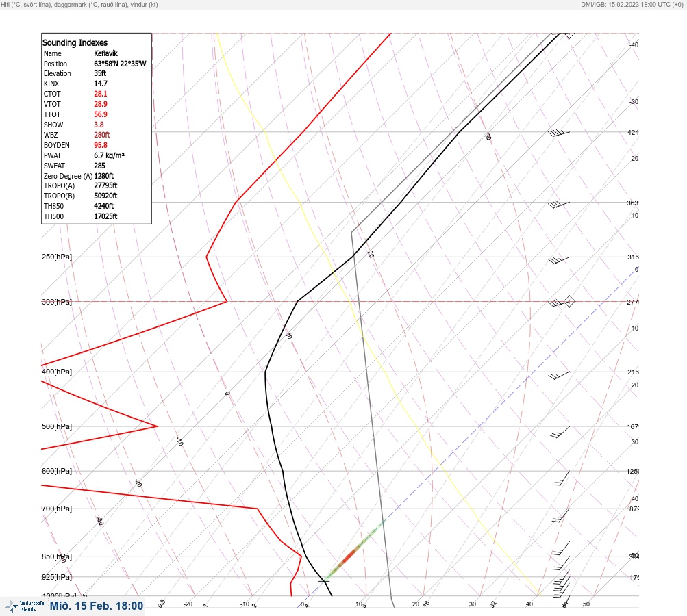This screenshot has height=616, width=687.
Task: Click the wind barb at the 250 hPa level
Action: tap(559, 260)
